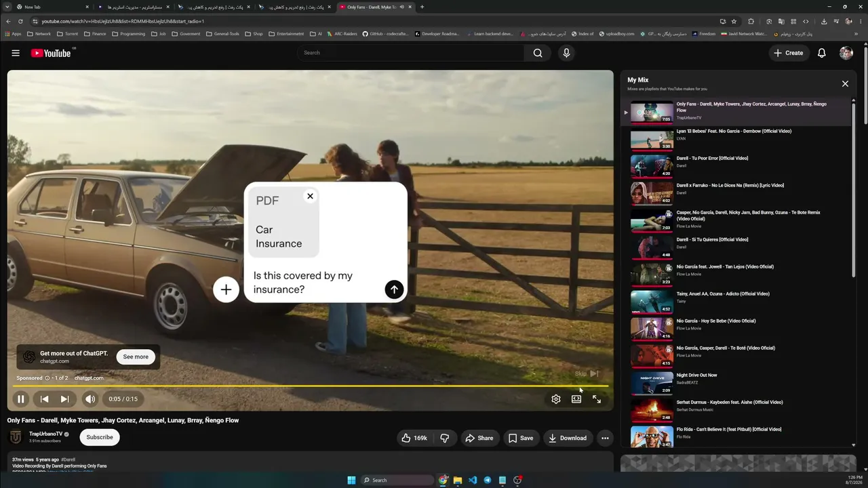Open File Explorer from the taskbar
Viewport: 868px width, 488px height.
[458, 480]
